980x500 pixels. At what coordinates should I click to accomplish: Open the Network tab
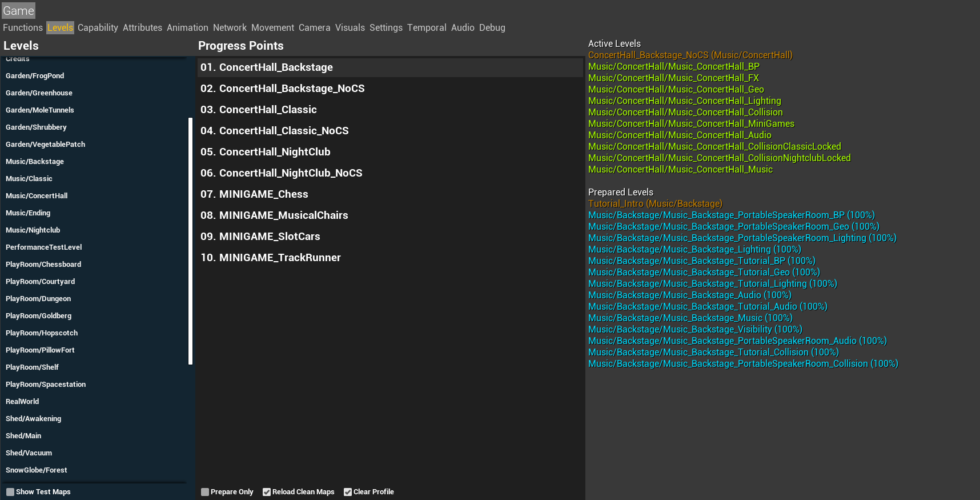pos(230,27)
